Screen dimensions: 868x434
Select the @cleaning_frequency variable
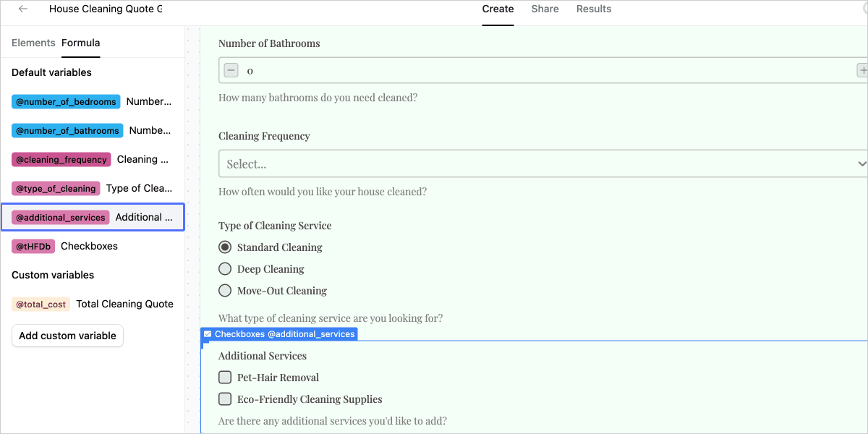[61, 160]
